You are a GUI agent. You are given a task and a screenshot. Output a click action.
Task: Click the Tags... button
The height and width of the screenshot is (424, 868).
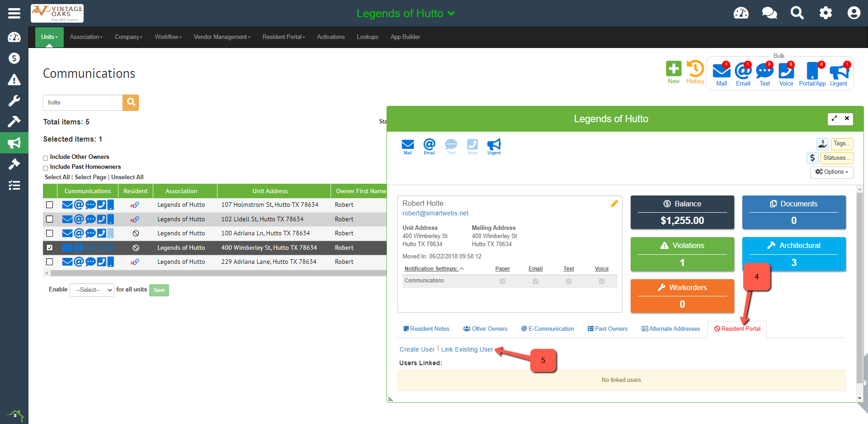click(x=842, y=143)
